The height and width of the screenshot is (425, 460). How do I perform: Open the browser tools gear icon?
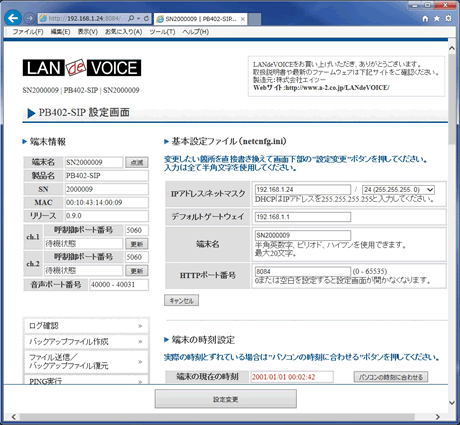[449, 18]
